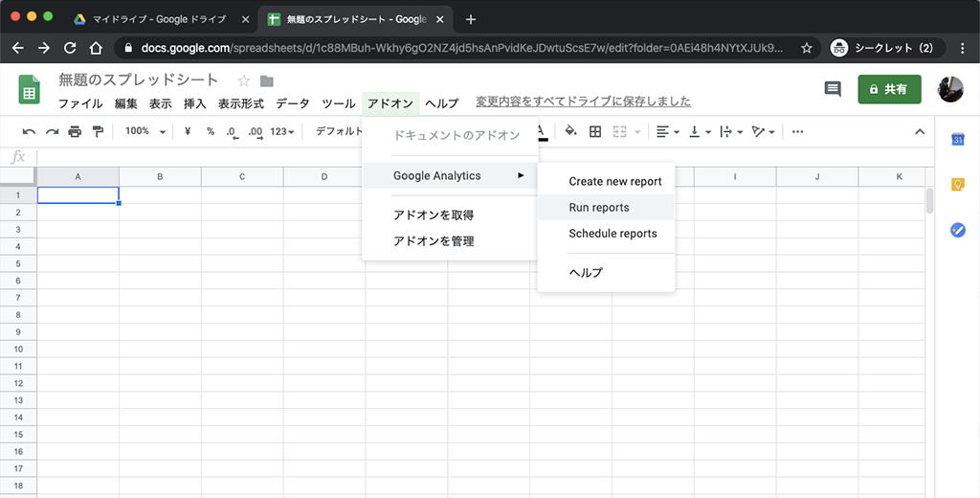Open Google Calendar side panel icon
Image resolution: width=980 pixels, height=498 pixels.
point(957,139)
